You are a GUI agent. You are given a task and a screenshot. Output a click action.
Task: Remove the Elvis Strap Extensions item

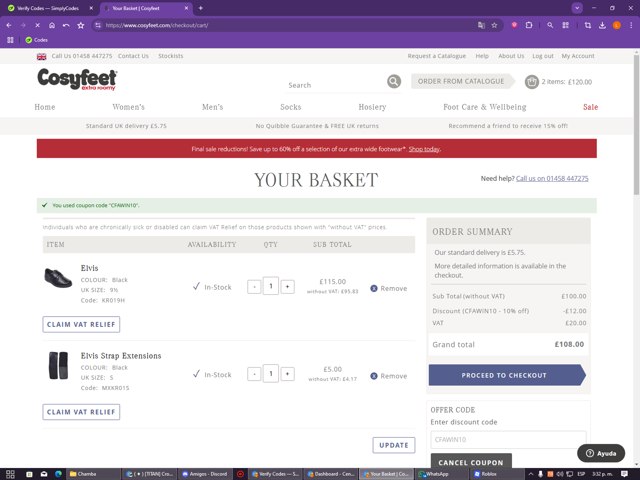(x=388, y=376)
